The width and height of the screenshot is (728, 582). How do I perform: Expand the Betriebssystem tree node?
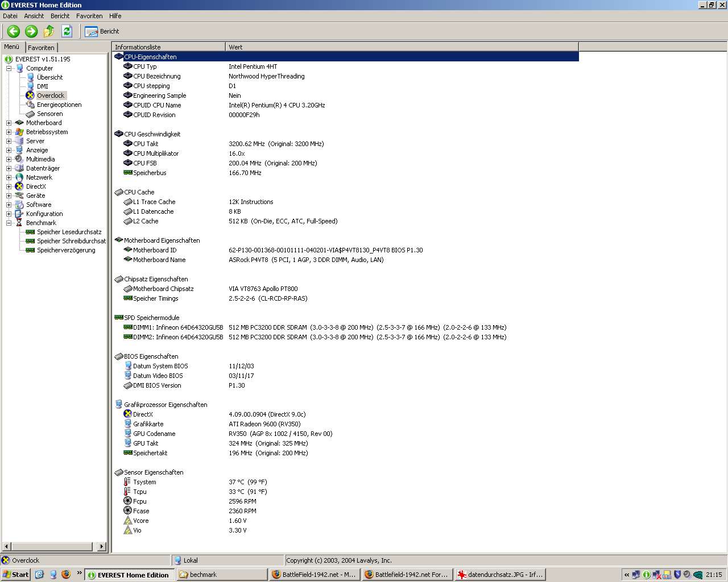[9, 132]
